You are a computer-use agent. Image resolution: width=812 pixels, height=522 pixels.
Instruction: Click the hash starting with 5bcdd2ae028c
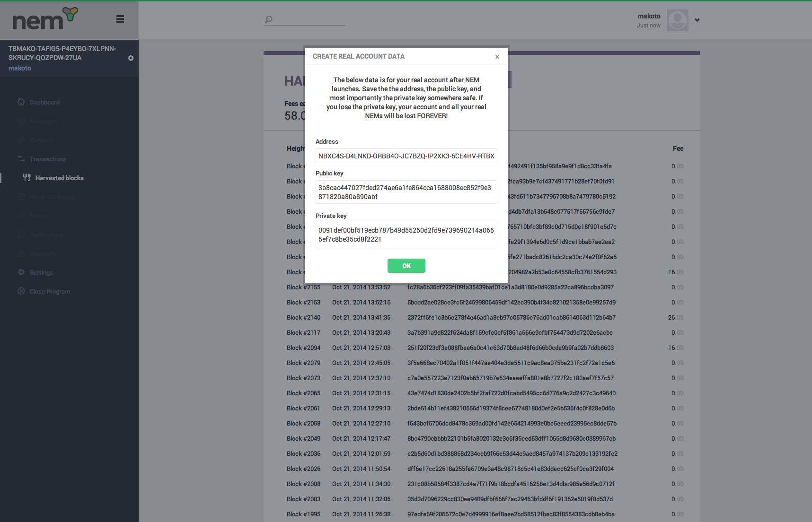(x=512, y=302)
